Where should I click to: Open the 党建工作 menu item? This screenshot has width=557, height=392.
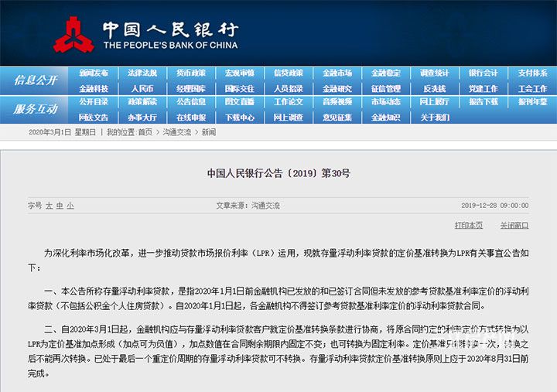point(483,88)
